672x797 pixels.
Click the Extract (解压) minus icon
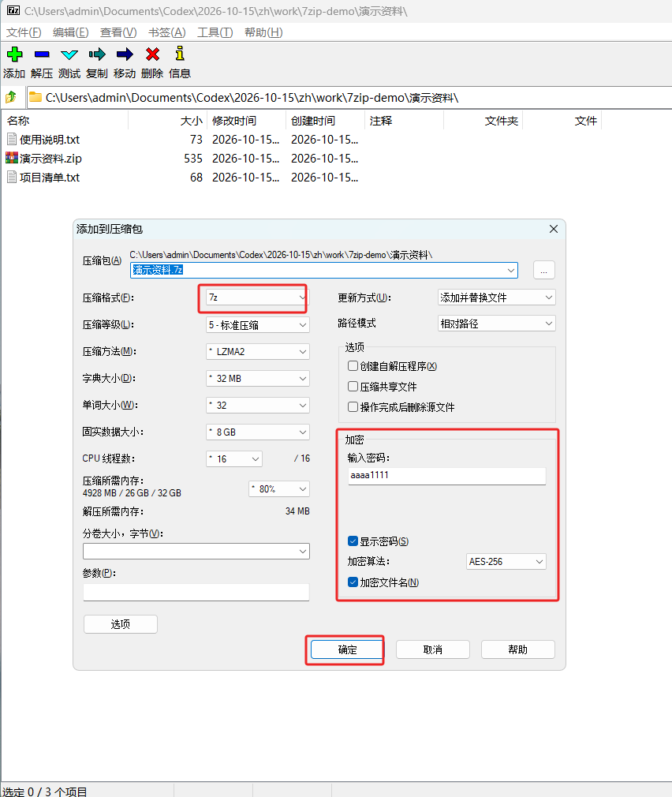tap(42, 54)
